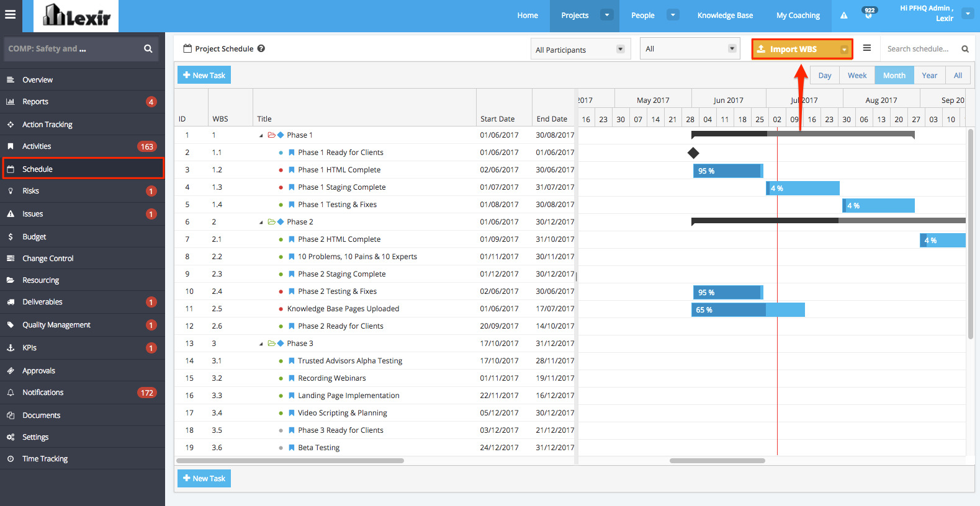This screenshot has width=980, height=506.
Task: Collapse the Phase 2 tree row
Action: [x=261, y=222]
